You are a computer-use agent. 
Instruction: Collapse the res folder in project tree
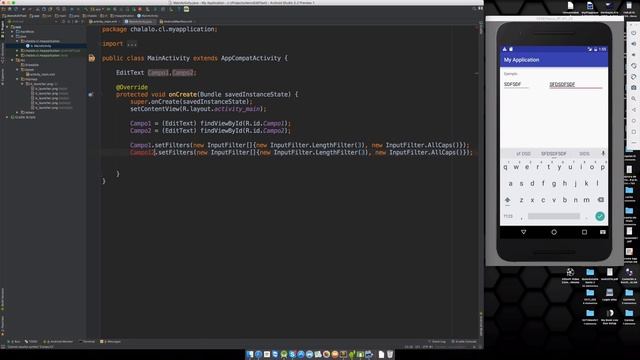click(x=12, y=60)
